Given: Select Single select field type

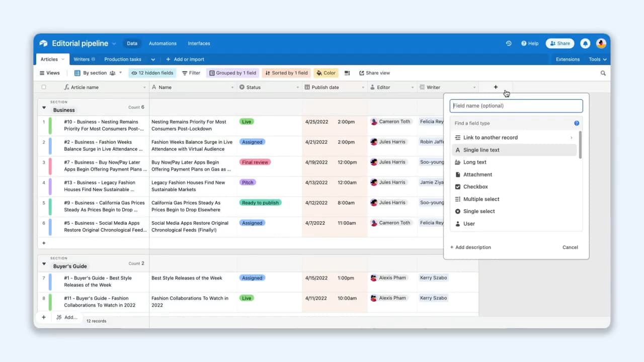Looking at the screenshot, I should 513,211.
